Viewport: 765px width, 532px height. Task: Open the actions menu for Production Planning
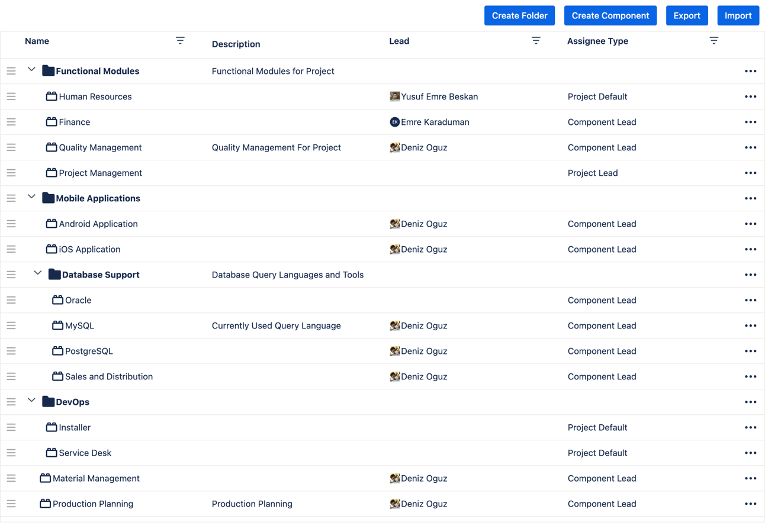pyautogui.click(x=750, y=504)
